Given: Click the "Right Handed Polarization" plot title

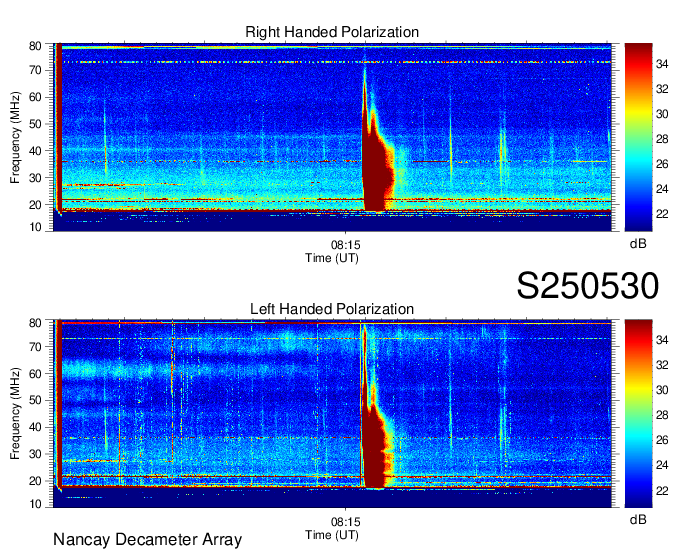Looking at the screenshot, I should point(332,32).
